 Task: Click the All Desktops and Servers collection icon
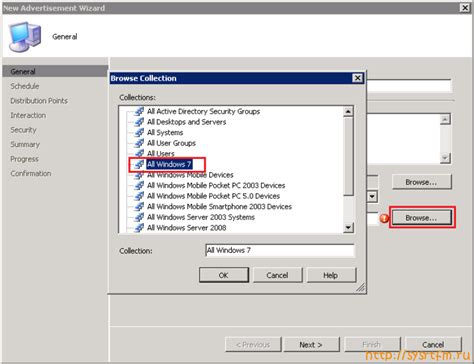pos(139,122)
